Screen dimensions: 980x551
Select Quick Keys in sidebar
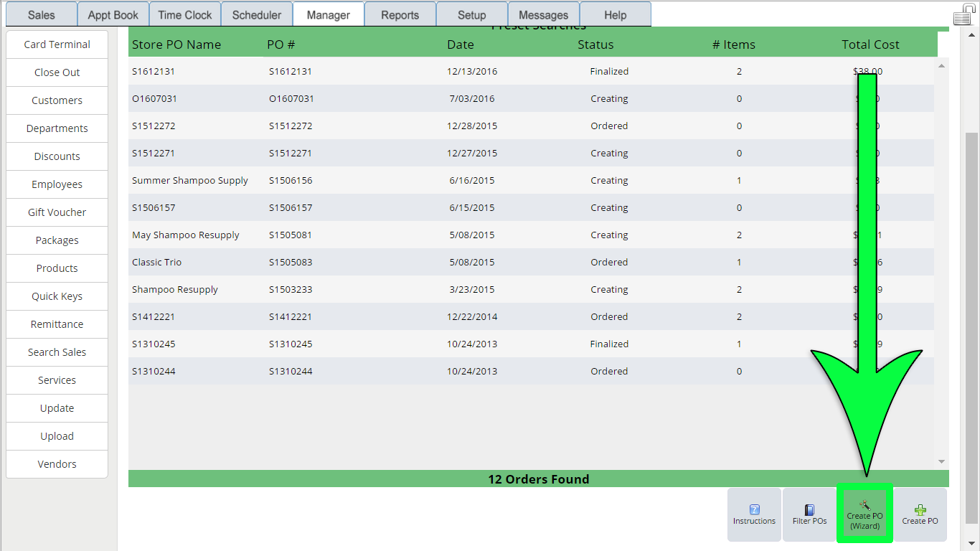57,296
